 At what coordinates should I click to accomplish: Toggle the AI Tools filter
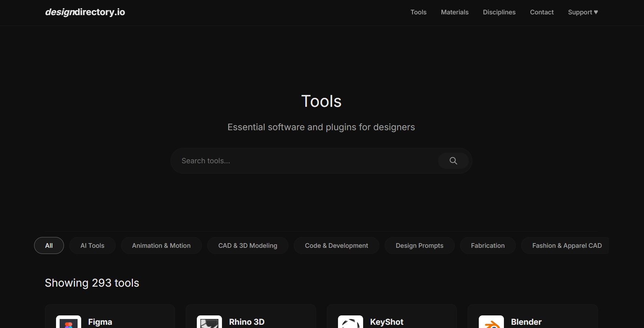[x=92, y=245]
